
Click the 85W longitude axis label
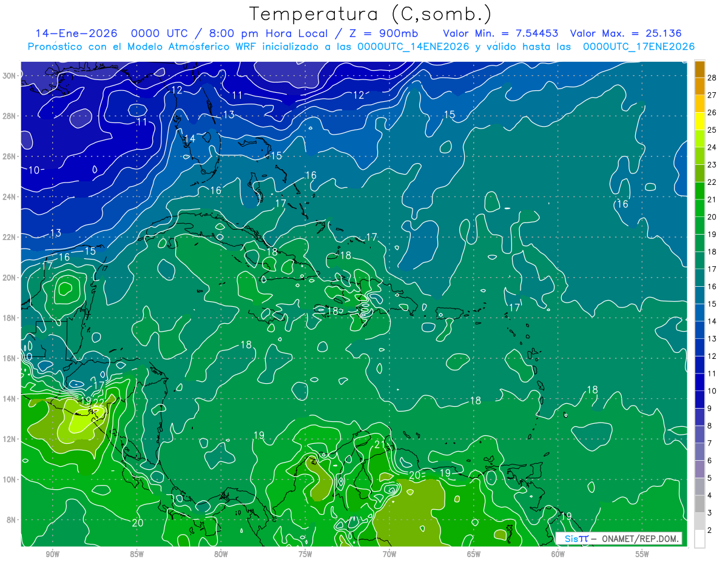136,554
